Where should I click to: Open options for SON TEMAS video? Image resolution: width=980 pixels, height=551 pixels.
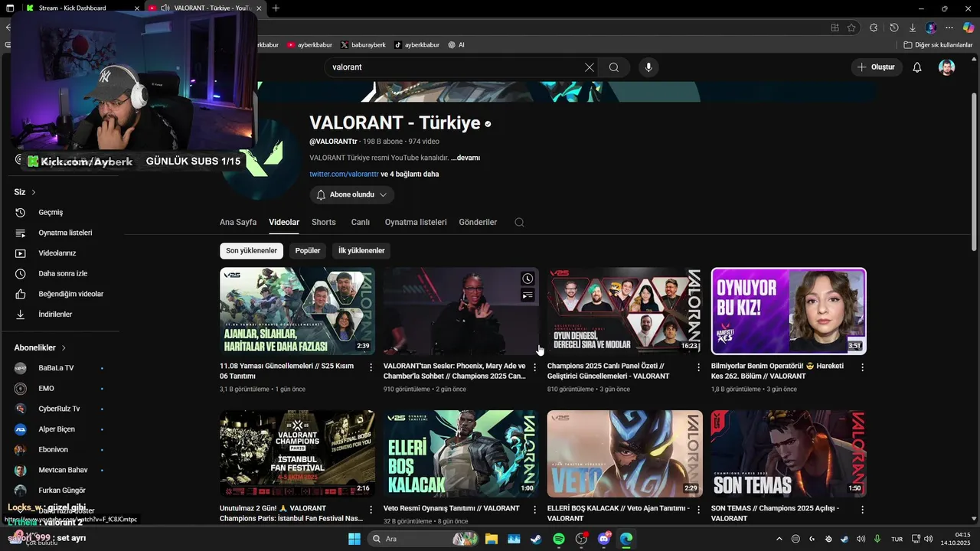[x=862, y=510]
